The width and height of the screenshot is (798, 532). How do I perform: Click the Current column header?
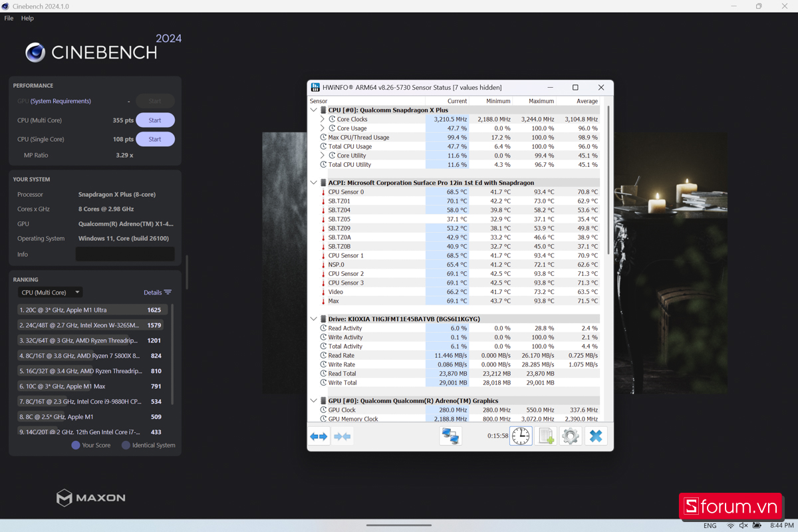coord(447,101)
